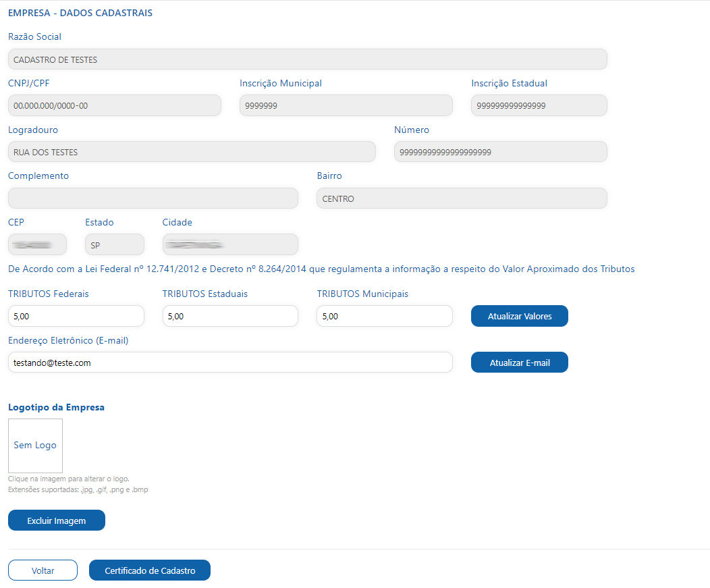710x588 pixels.
Task: Click the 'Complemento' label
Action: pyautogui.click(x=38, y=176)
